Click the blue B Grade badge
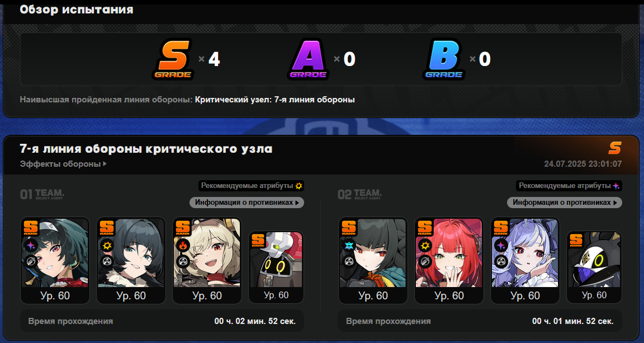The width and height of the screenshot is (644, 343). click(443, 59)
